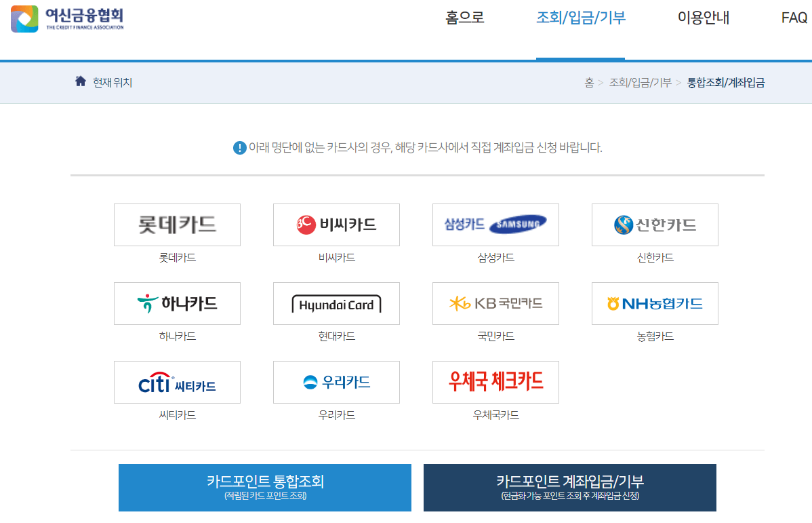Switch to the 조회/입금/기부 tab
Image resolution: width=812 pixels, height=523 pixels.
[x=580, y=18]
